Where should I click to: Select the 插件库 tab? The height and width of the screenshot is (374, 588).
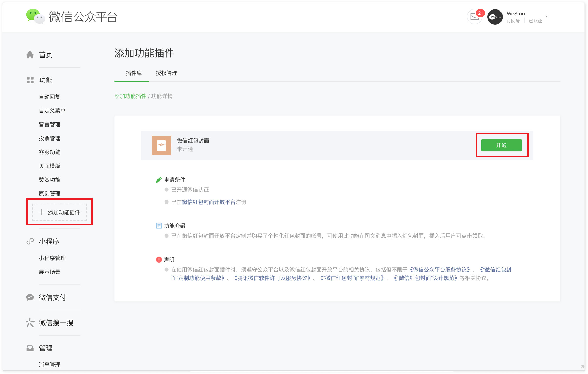134,73
